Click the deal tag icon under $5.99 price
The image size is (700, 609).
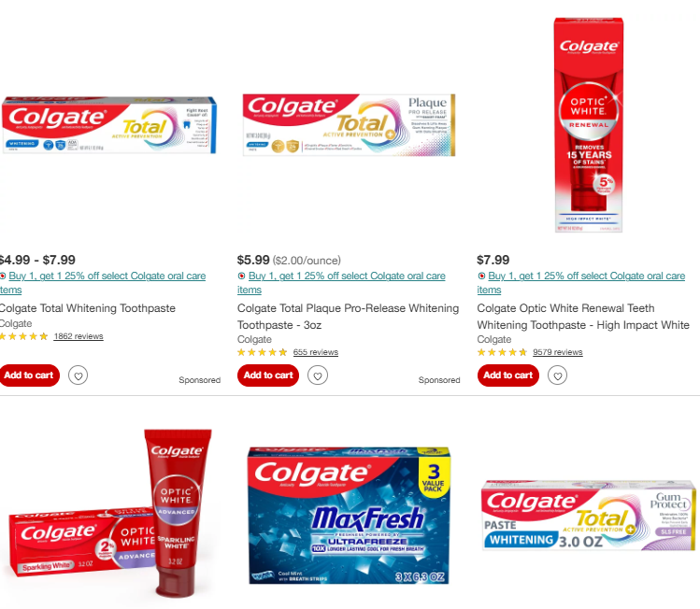point(241,276)
